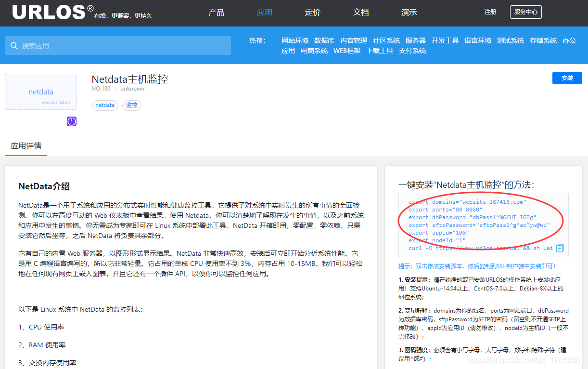Open the 应用 menu item
Image resolution: width=588 pixels, height=369 pixels.
pos(265,13)
